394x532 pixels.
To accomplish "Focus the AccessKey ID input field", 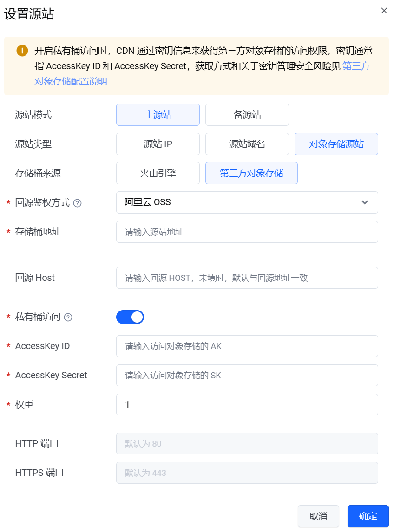I will pos(247,346).
